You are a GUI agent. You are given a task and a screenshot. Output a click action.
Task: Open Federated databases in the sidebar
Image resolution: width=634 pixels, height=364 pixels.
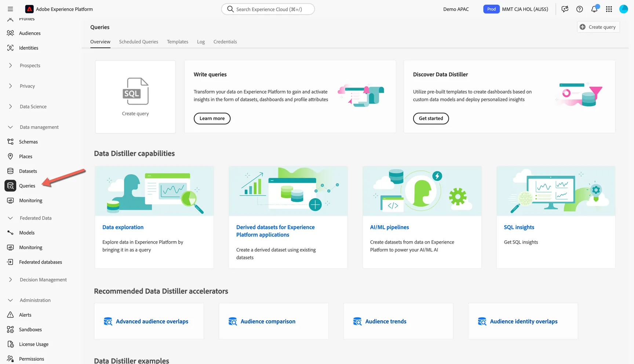tap(40, 262)
